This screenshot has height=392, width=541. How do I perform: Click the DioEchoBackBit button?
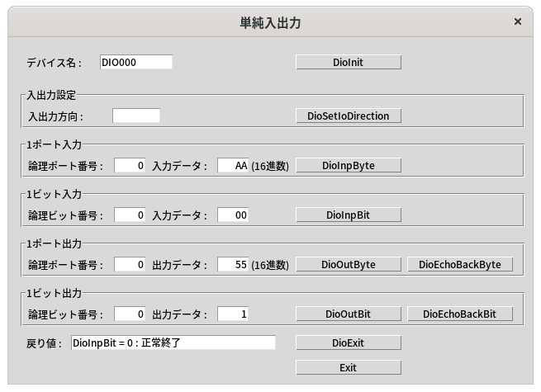pos(459,314)
